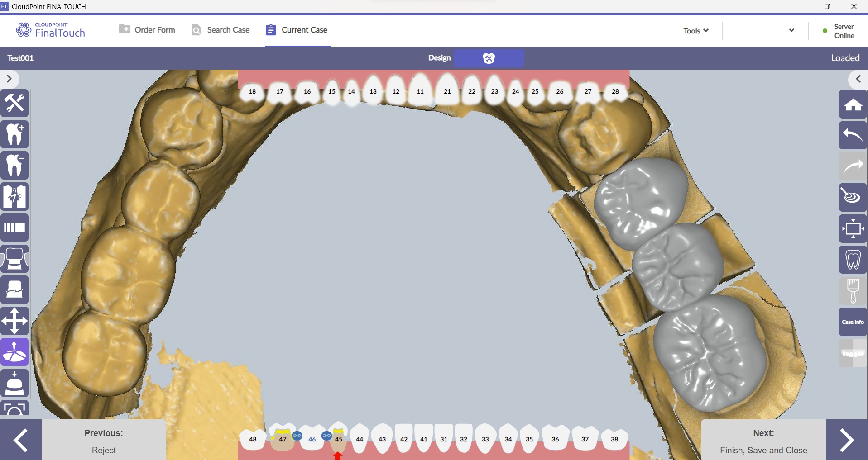Open the Tools dropdown menu
This screenshot has width=868, height=460.
click(x=696, y=31)
